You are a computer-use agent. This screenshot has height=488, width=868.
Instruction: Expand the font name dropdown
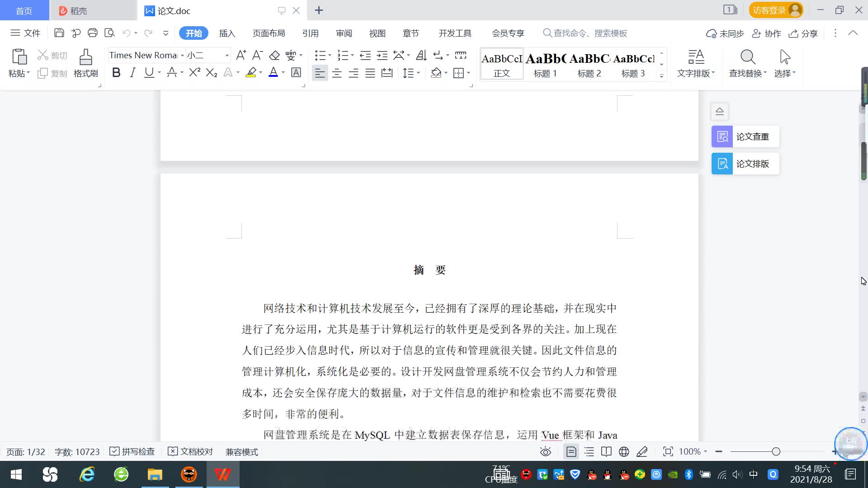point(182,56)
